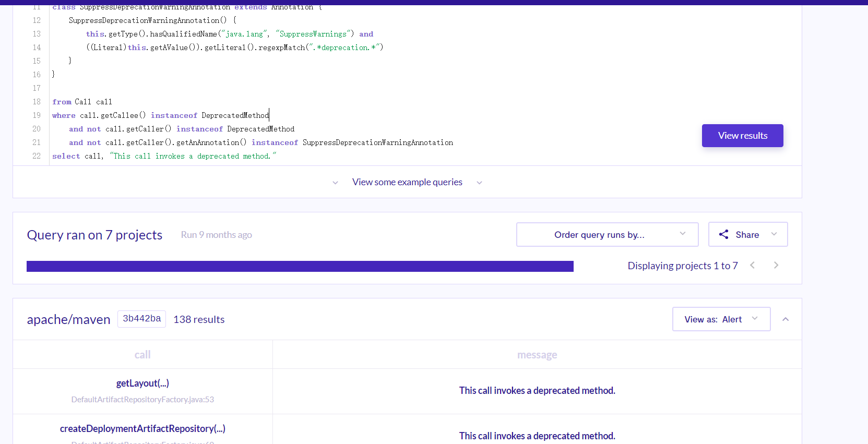The image size is (868, 444).
Task: Place cursor on select call line
Action: (x=164, y=156)
